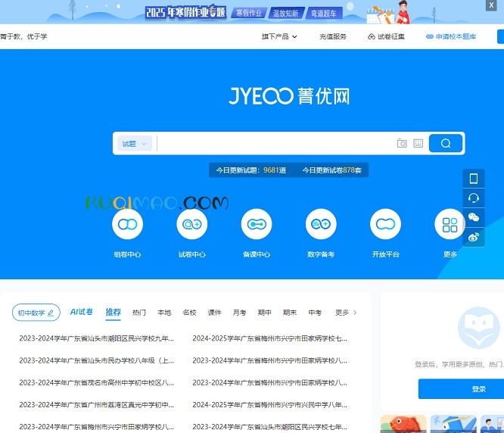Select the 期末 tab
Screen dimensions: 504x433
(x=290, y=313)
